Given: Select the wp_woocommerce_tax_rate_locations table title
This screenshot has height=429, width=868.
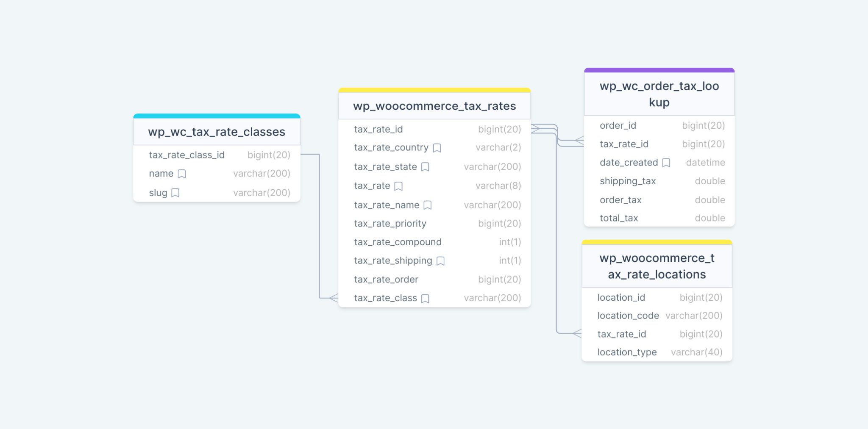Looking at the screenshot, I should pyautogui.click(x=657, y=266).
